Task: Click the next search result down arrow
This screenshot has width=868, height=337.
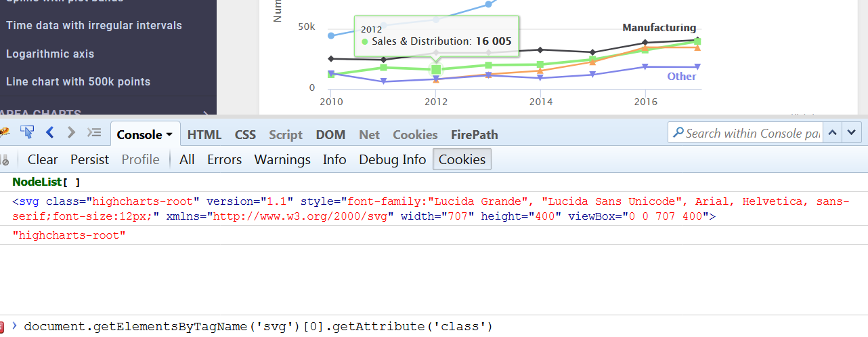Action: (852, 133)
